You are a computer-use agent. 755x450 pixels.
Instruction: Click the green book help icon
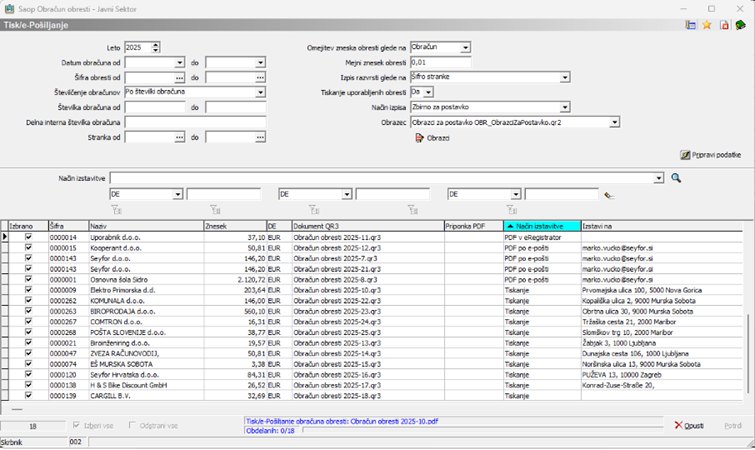[x=740, y=25]
